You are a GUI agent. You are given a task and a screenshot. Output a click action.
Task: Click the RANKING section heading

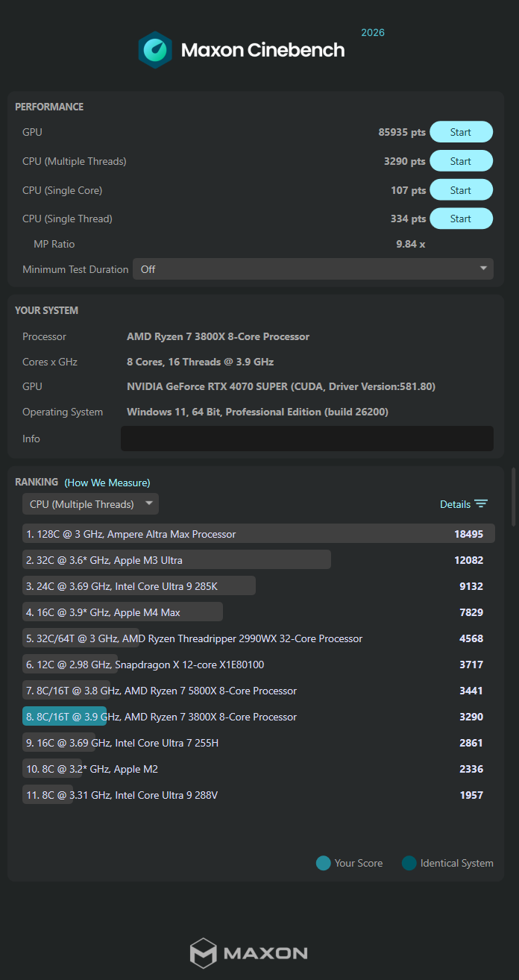(x=37, y=483)
